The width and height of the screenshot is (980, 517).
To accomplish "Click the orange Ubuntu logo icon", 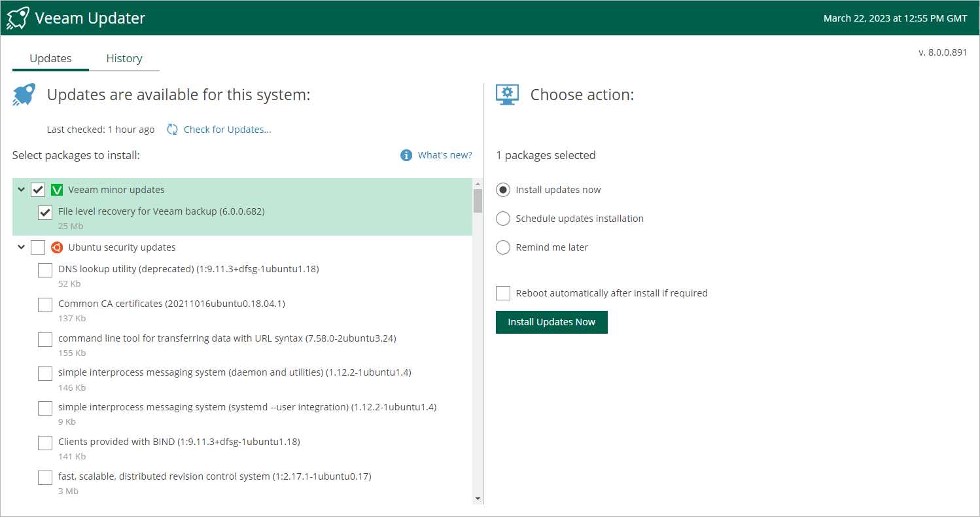I will click(x=57, y=247).
